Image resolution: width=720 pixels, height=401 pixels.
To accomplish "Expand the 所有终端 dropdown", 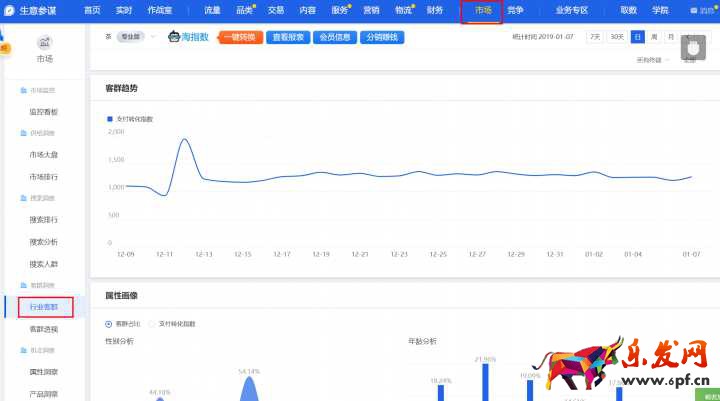I will click(650, 60).
